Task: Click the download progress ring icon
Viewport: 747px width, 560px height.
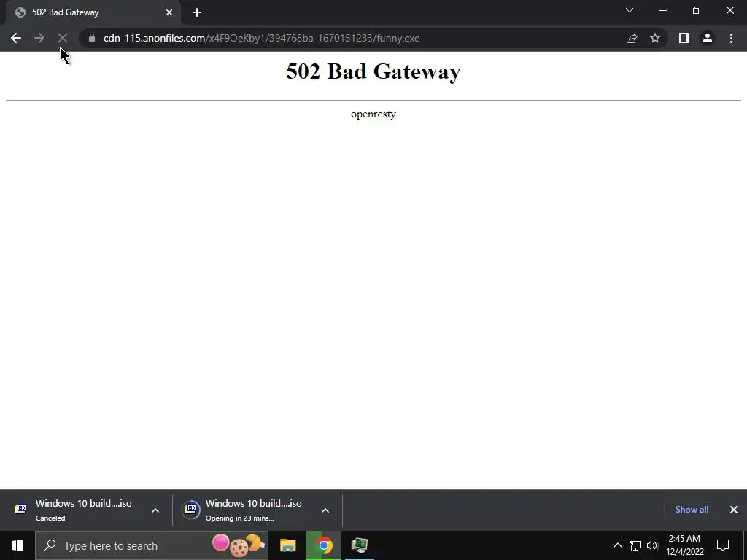Action: coord(191,510)
